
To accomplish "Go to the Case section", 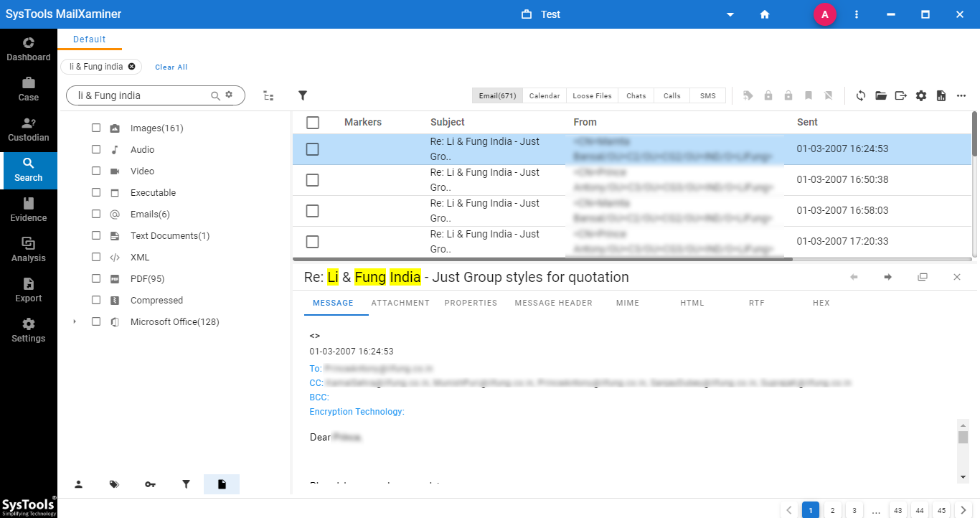I will tap(29, 90).
